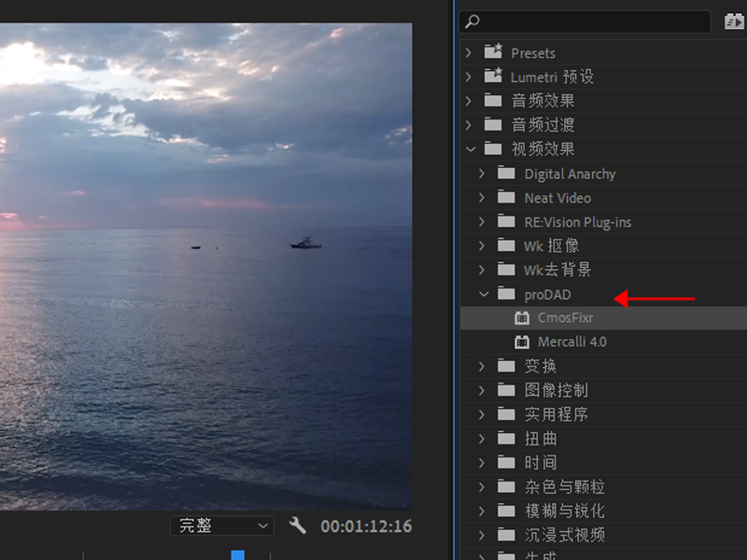Image resolution: width=747 pixels, height=560 pixels.
Task: Click the Mercalli 4.0 effect icon
Action: (522, 342)
